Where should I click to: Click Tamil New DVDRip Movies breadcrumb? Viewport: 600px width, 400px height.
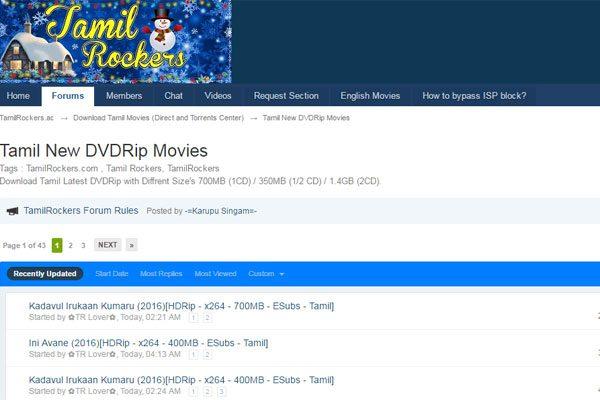306,118
